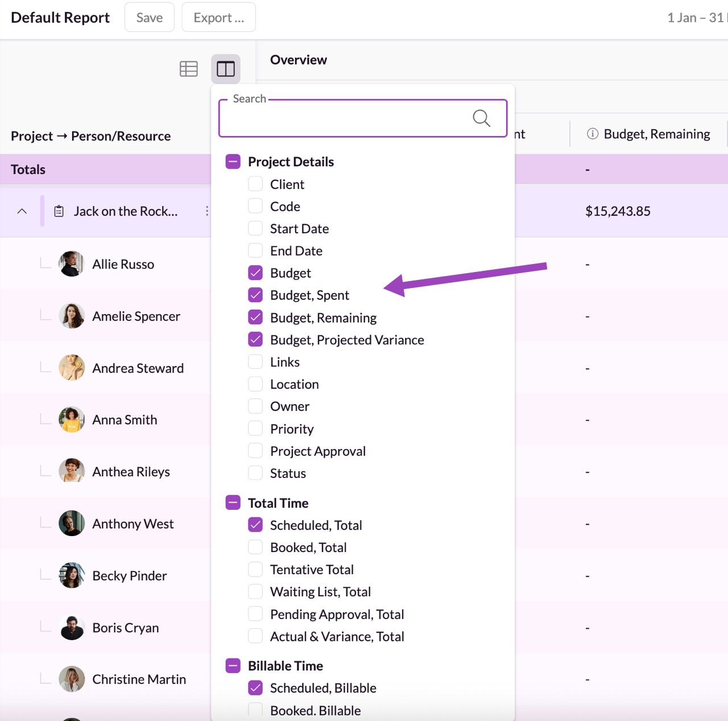Open the Jack on the Rock options menu
This screenshot has height=721, width=728.
(207, 211)
